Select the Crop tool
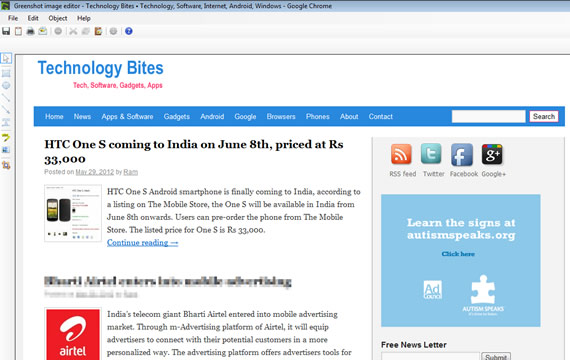The height and width of the screenshot is (360, 570). click(6, 165)
